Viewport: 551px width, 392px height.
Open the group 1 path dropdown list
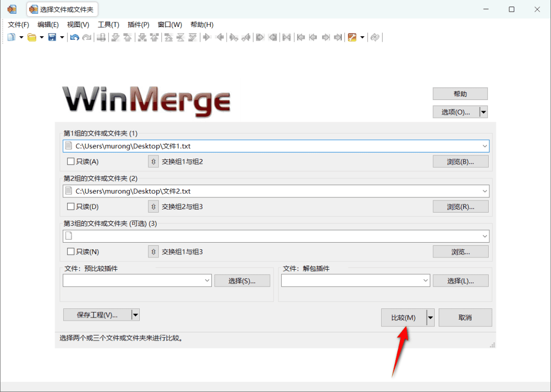click(x=485, y=146)
